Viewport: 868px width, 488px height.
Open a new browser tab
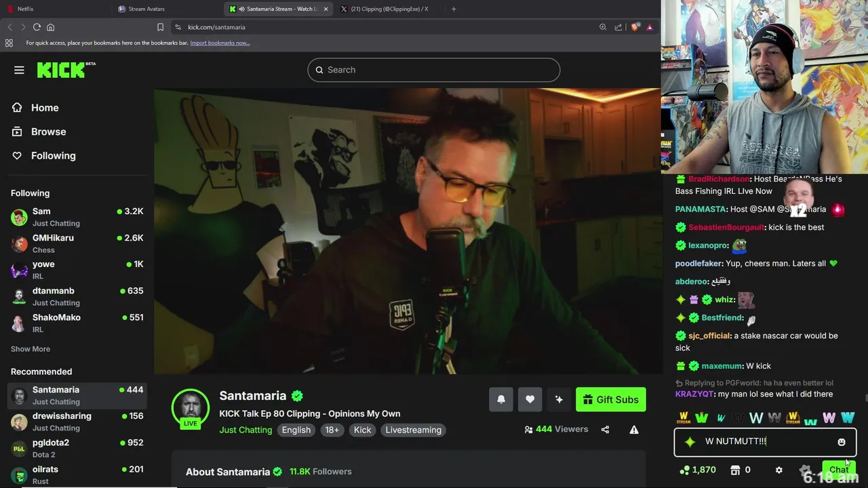tap(454, 9)
